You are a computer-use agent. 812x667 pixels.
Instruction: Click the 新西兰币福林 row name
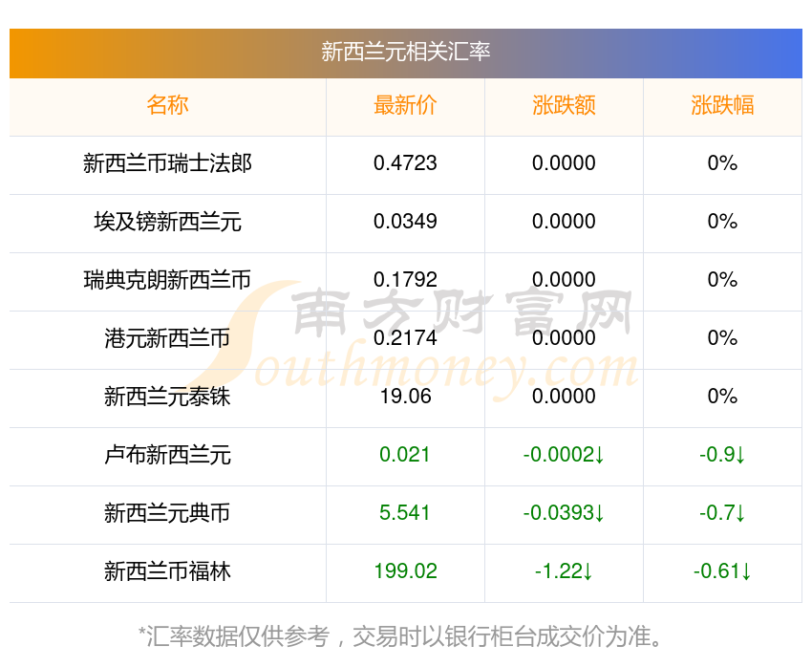(167, 571)
